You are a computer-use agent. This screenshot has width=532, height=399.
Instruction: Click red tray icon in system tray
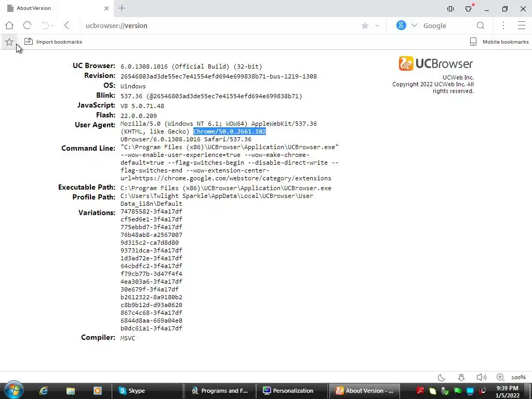coord(420,391)
